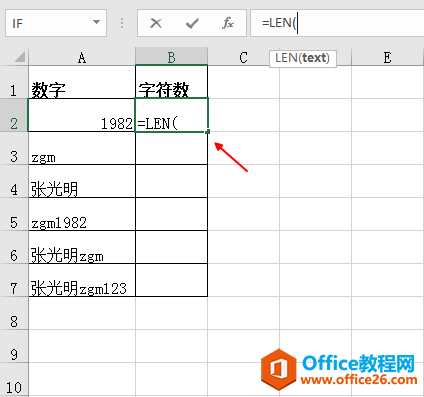Viewport: 424px width, 397px height.
Task: Open the Insert Function fx dialog
Action: [228, 23]
